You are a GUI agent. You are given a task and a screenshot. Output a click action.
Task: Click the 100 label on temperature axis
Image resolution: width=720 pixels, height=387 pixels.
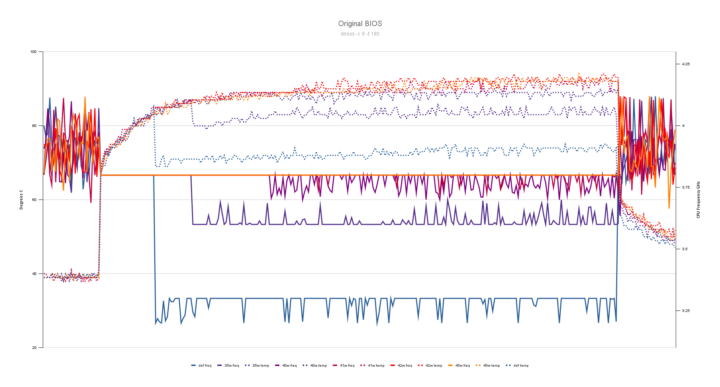click(34, 52)
